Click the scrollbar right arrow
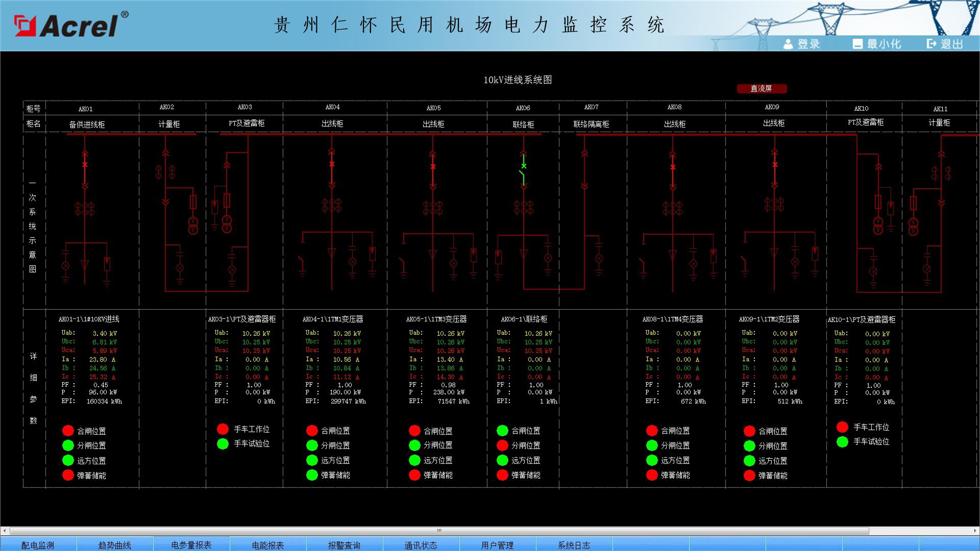 (x=975, y=531)
